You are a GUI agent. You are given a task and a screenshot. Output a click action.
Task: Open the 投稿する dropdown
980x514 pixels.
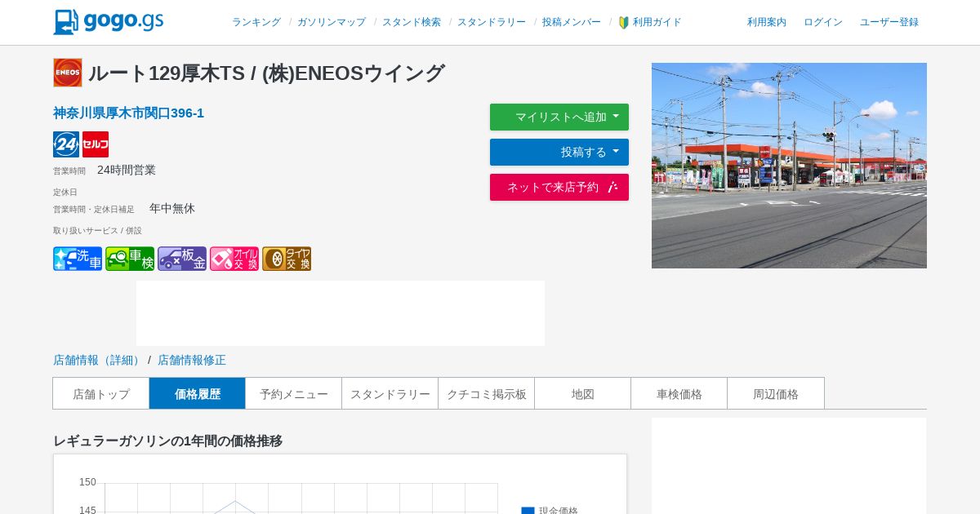pyautogui.click(x=559, y=152)
